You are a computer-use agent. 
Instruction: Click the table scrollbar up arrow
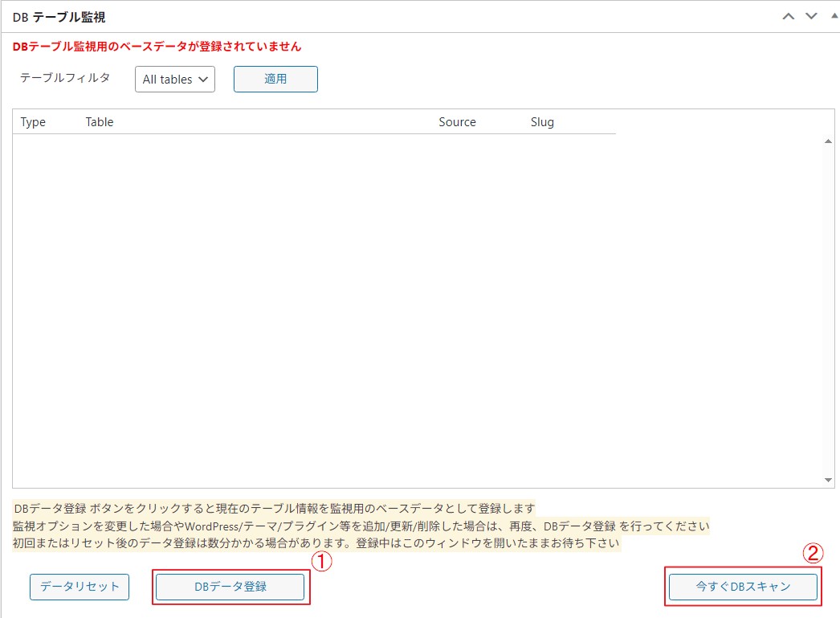(x=828, y=141)
